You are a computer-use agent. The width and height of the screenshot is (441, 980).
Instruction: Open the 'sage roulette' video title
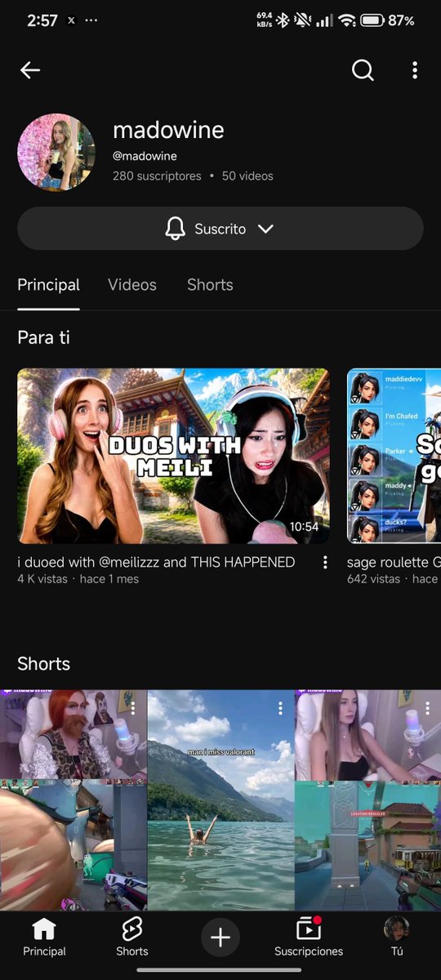click(394, 562)
